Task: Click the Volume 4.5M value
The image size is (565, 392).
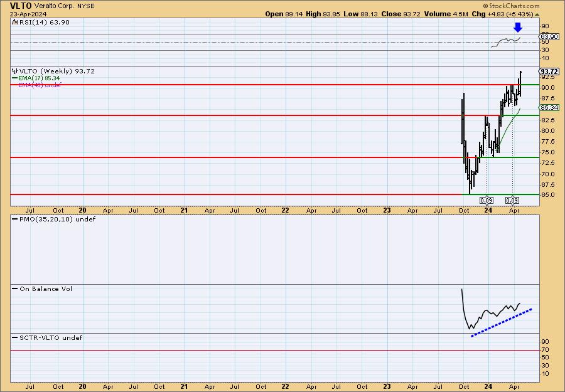Action: 446,14
